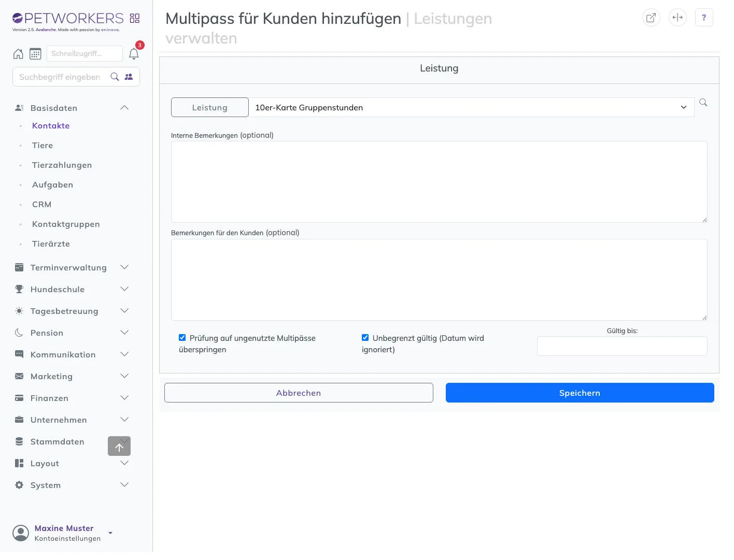Open Tiere in the sidebar

pos(43,146)
